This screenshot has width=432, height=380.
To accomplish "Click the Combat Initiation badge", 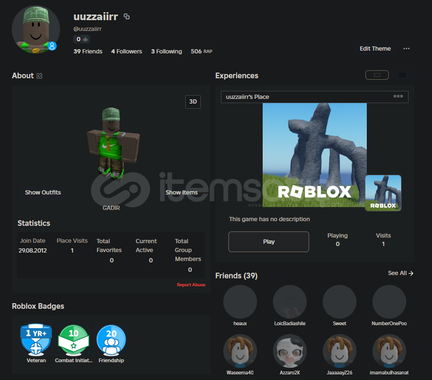I will point(74,339).
